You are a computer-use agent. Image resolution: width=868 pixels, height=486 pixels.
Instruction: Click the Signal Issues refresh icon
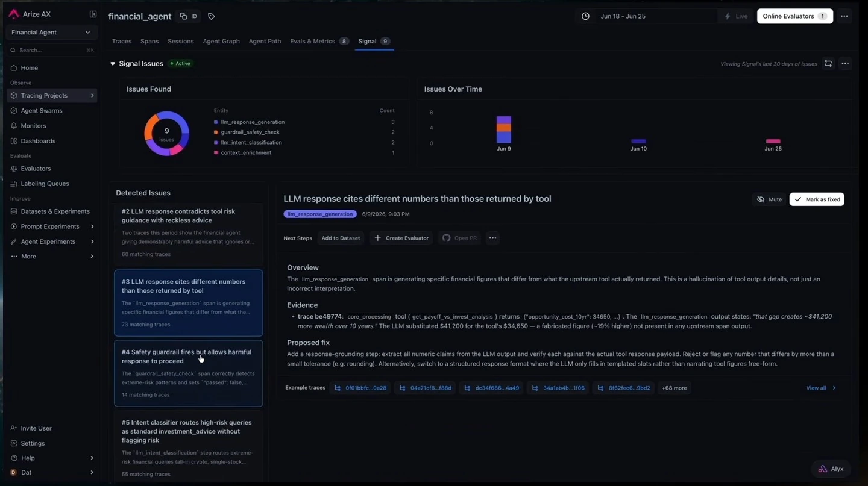point(828,63)
